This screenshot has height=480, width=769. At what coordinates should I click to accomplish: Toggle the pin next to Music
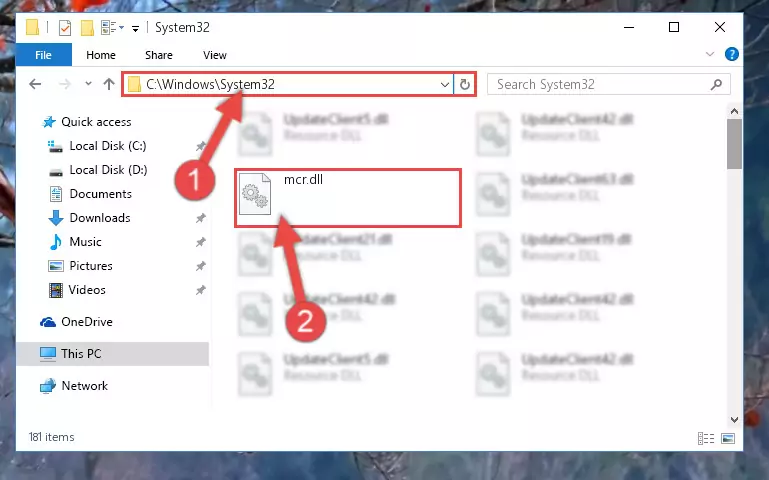(x=201, y=242)
